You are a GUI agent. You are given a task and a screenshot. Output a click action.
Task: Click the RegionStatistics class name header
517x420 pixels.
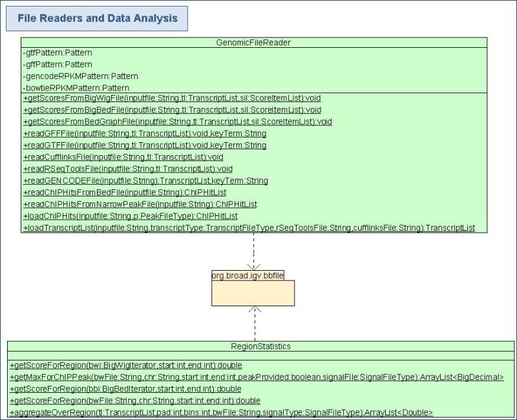pyautogui.click(x=260, y=346)
